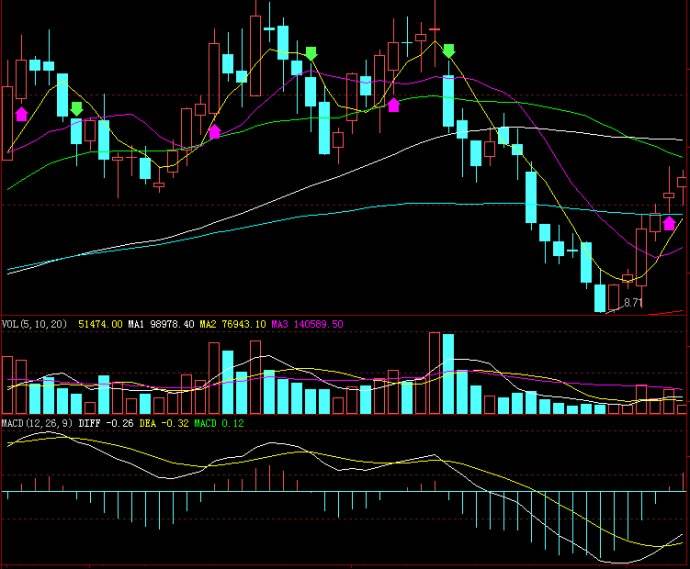Click the green MACD value label
The width and height of the screenshot is (690, 569).
[205, 424]
